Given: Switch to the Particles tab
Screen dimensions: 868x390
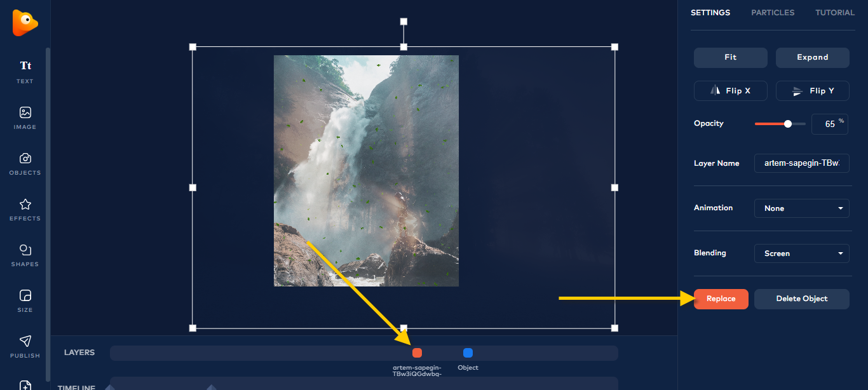Looking at the screenshot, I should pyautogui.click(x=773, y=13).
